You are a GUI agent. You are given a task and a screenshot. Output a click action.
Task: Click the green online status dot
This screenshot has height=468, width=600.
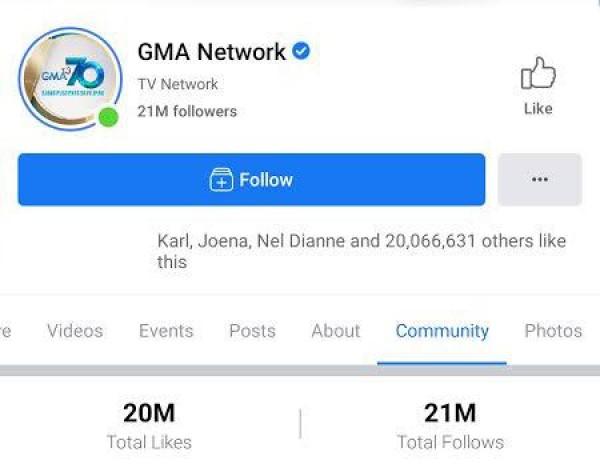tap(108, 117)
